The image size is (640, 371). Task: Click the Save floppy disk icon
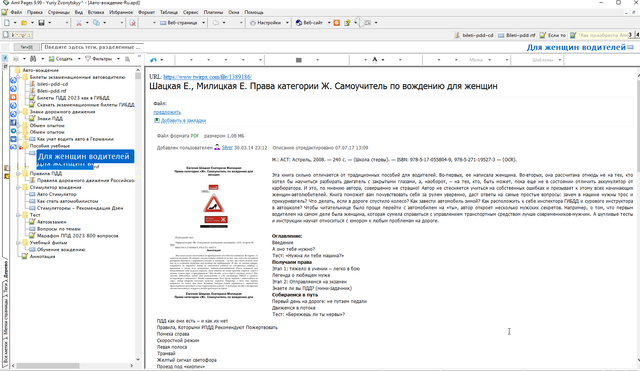[41, 23]
